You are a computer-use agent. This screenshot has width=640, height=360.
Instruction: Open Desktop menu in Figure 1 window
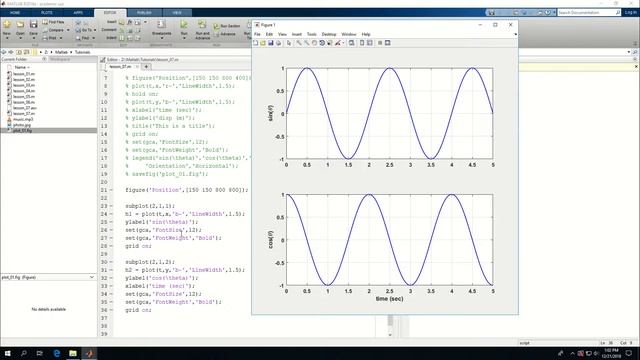tap(329, 34)
